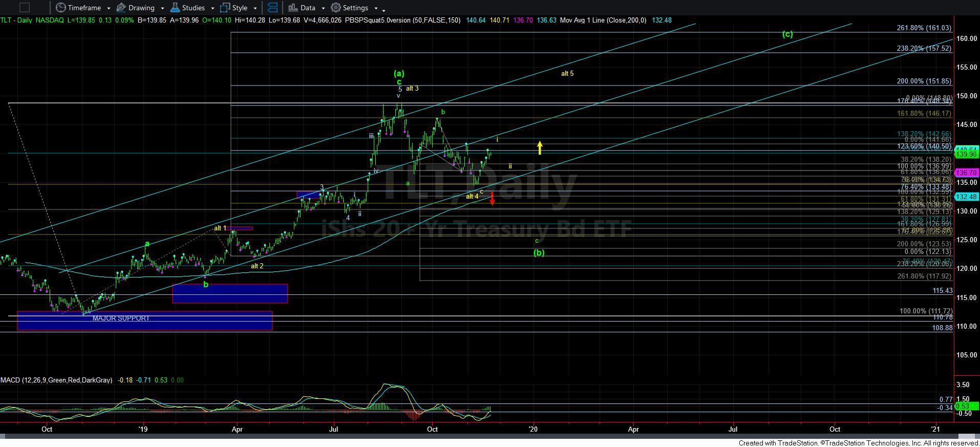
Task: Select the yellow up arrow drawing
Action: (x=540, y=147)
